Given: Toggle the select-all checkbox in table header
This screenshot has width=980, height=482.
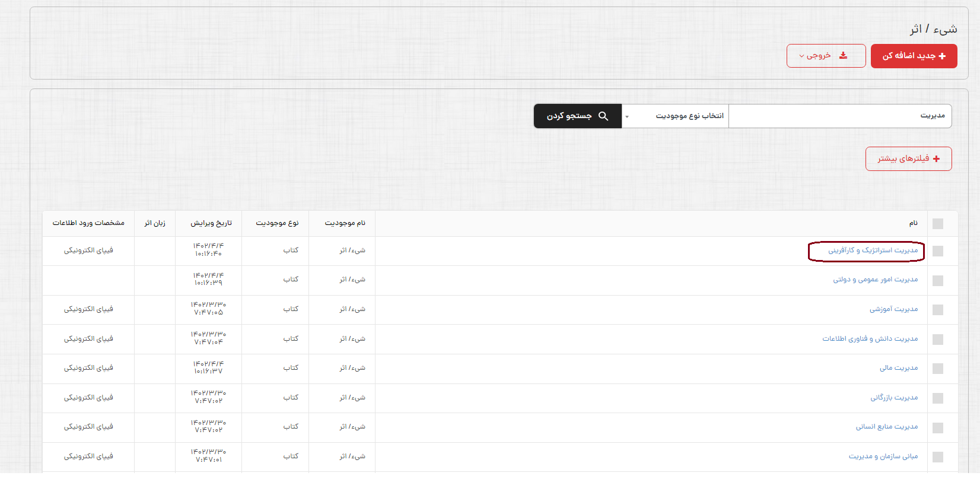Looking at the screenshot, I should point(938,224).
